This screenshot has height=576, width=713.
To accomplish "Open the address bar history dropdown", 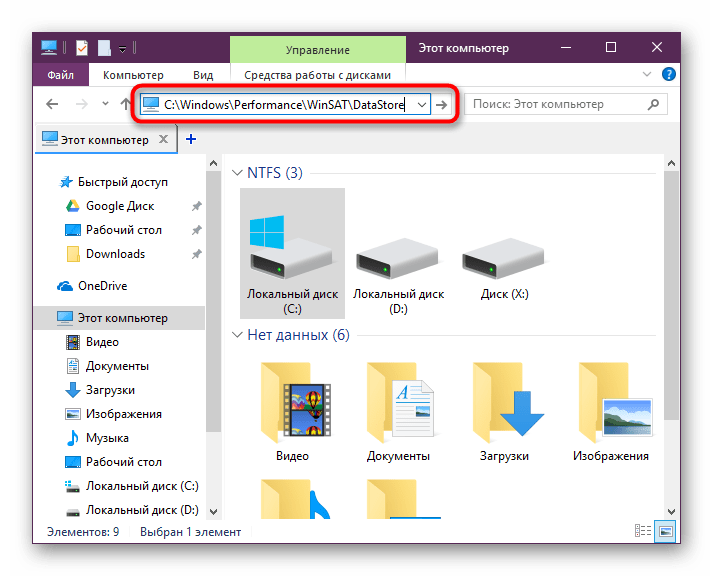I will pyautogui.click(x=422, y=105).
